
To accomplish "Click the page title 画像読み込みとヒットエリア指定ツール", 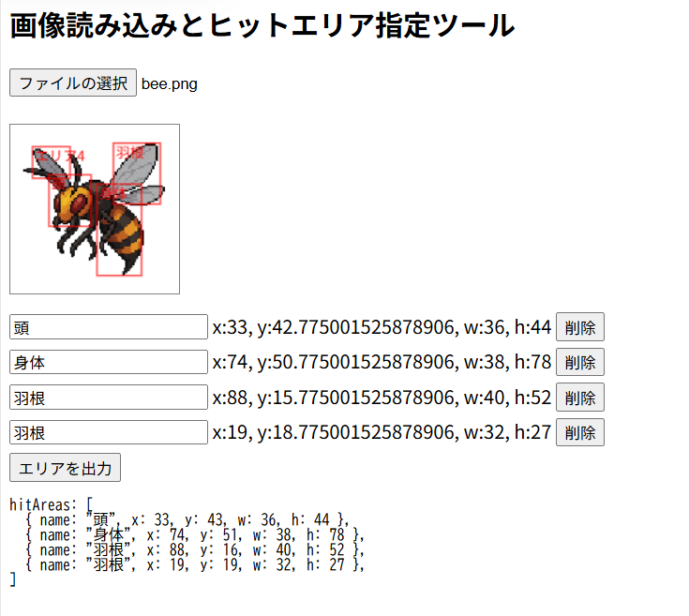I will click(x=262, y=25).
